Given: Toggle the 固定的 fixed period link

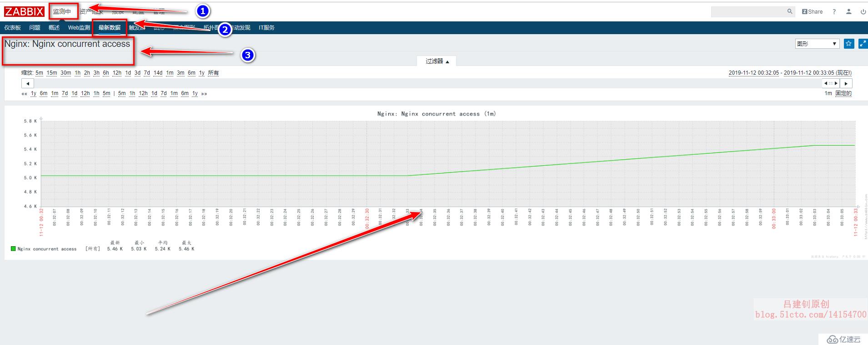Looking at the screenshot, I should (843, 93).
